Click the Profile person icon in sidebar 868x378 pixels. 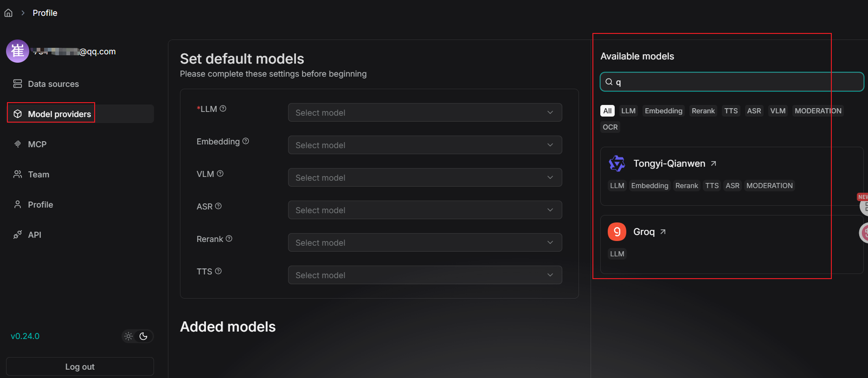click(x=18, y=204)
